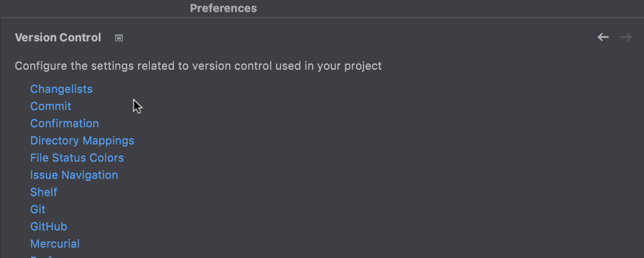The image size is (644, 258).
Task: Click the Preferences window title
Action: point(223,8)
